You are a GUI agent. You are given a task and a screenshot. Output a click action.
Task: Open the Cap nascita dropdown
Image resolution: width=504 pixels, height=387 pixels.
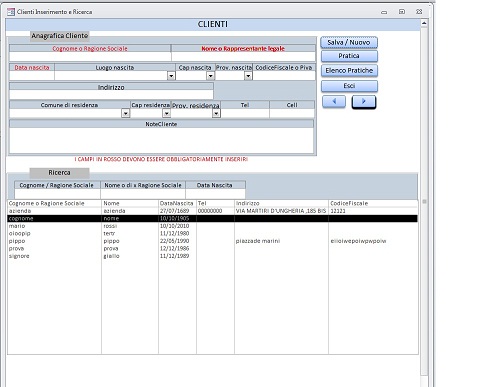tap(210, 76)
